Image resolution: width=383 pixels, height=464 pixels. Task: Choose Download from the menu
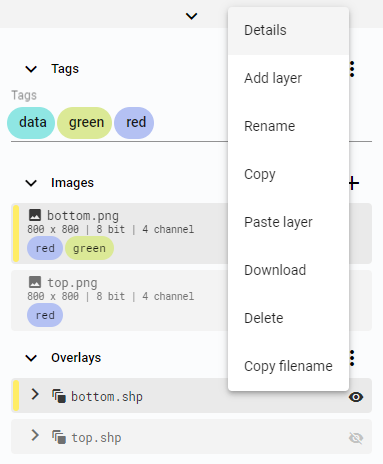click(x=288, y=270)
